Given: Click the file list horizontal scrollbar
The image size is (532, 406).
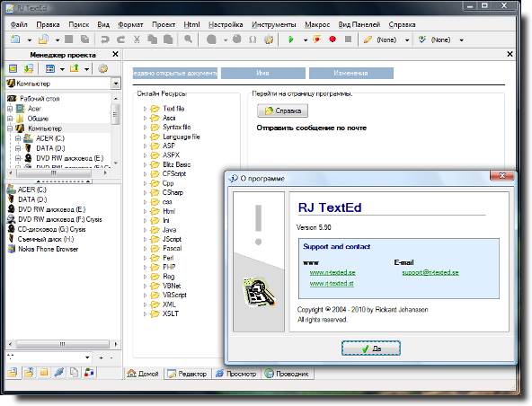Looking at the screenshot, I should (x=63, y=344).
